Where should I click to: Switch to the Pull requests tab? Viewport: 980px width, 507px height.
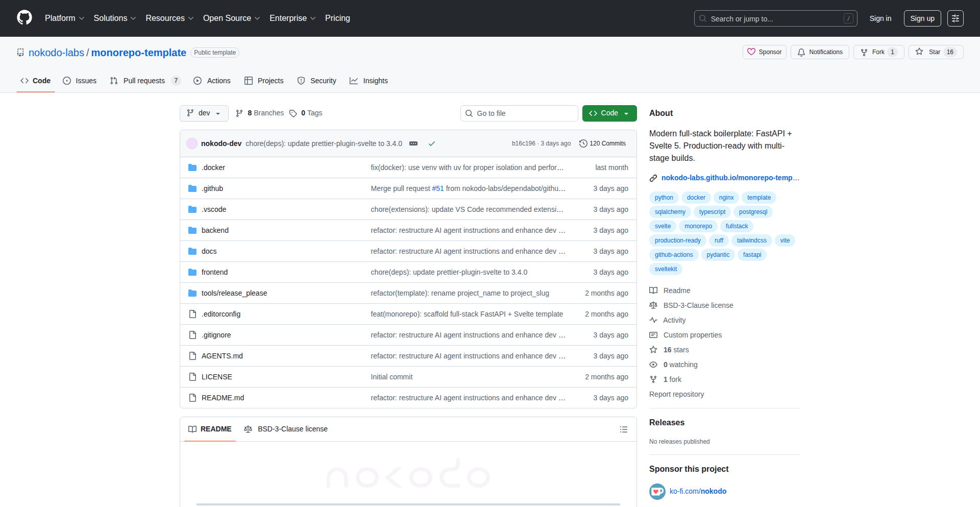click(x=144, y=81)
